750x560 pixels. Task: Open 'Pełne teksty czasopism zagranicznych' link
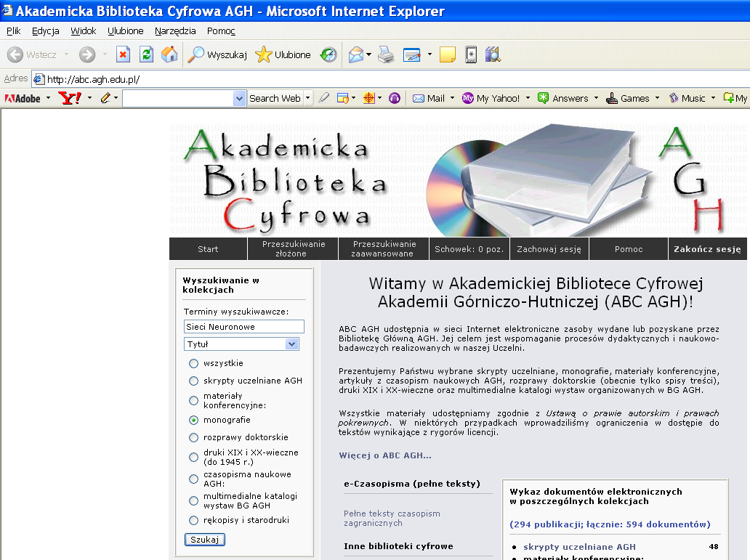tap(392, 519)
